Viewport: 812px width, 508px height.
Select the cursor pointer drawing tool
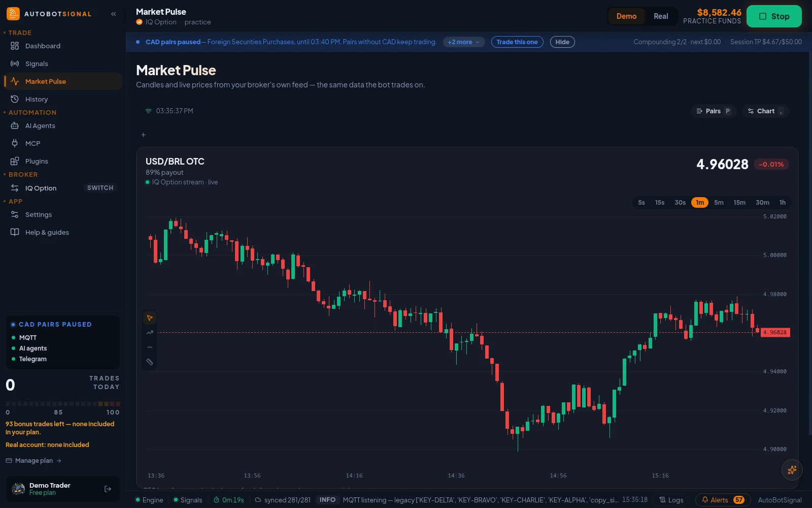[x=150, y=318]
